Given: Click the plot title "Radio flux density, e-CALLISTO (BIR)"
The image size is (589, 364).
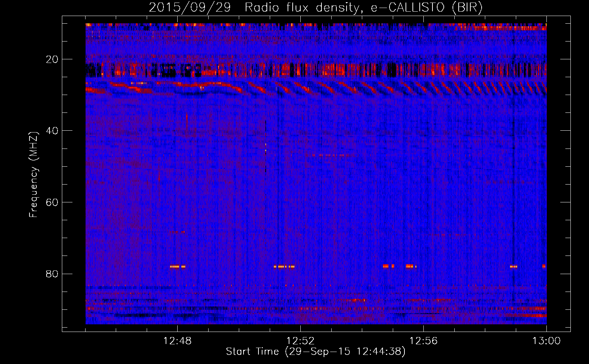Looking at the screenshot, I should [363, 8].
